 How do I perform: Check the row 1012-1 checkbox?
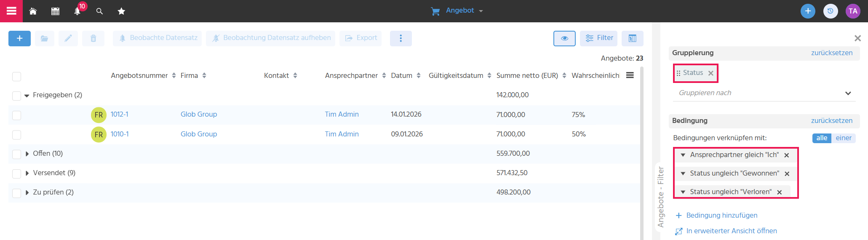17,115
